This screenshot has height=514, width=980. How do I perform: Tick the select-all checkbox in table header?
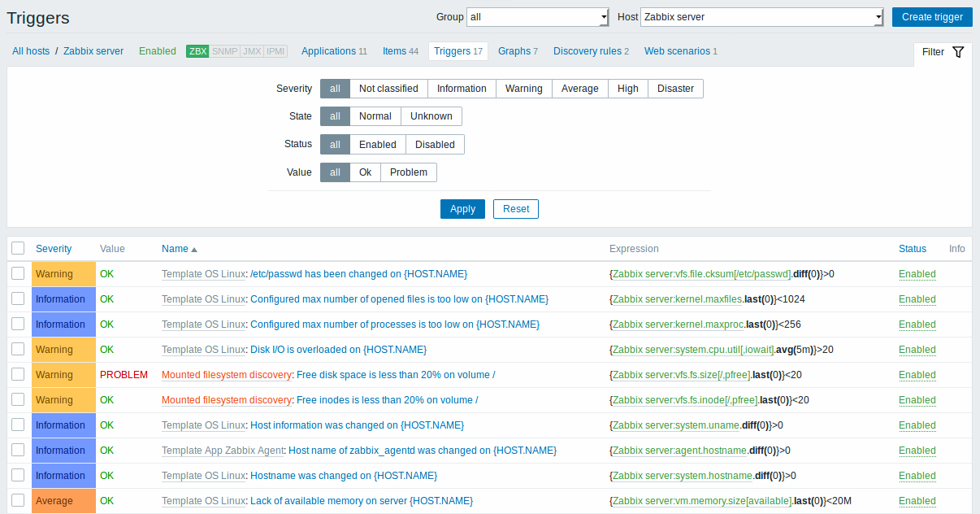click(x=18, y=248)
